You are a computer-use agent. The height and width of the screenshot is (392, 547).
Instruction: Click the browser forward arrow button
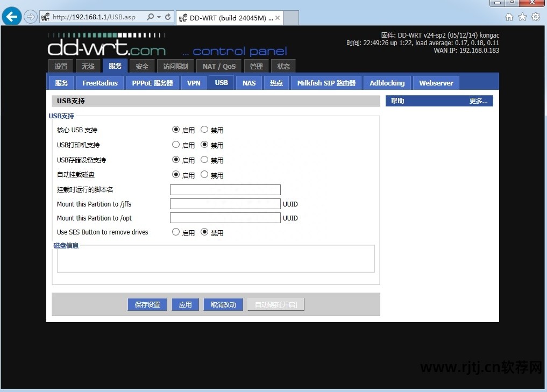[x=31, y=17]
